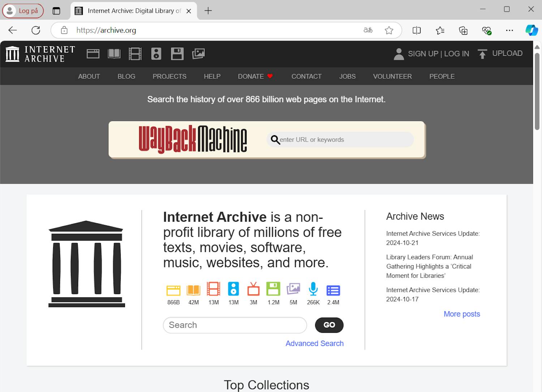Click the Wayback Machine URL search field

(340, 139)
